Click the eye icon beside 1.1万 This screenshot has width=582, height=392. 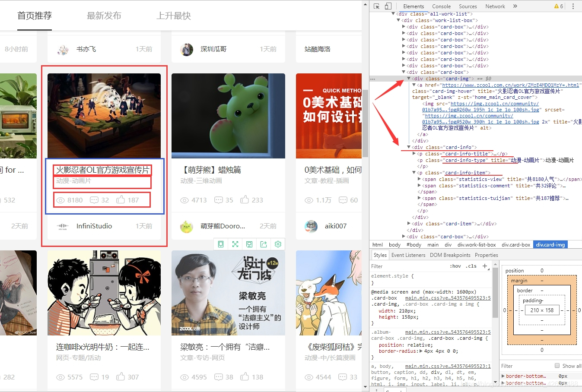(x=309, y=200)
